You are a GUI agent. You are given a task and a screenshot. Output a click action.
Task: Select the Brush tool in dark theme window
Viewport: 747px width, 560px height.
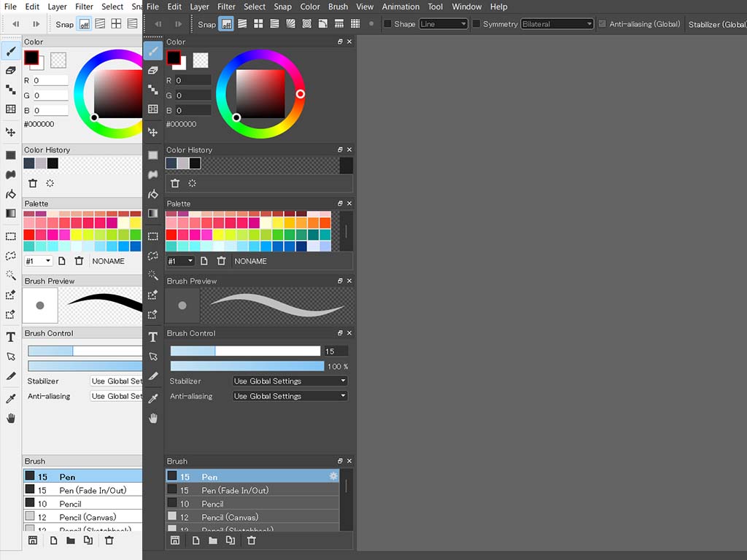pos(153,51)
